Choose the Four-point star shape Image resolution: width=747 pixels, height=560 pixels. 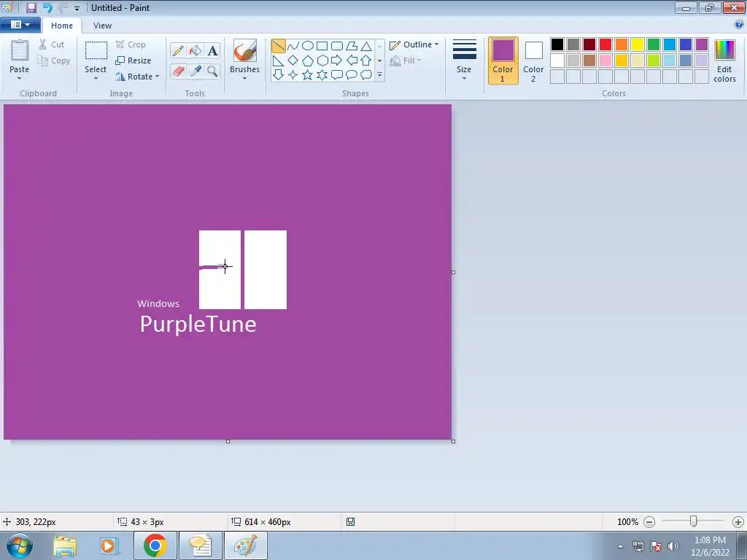293,75
